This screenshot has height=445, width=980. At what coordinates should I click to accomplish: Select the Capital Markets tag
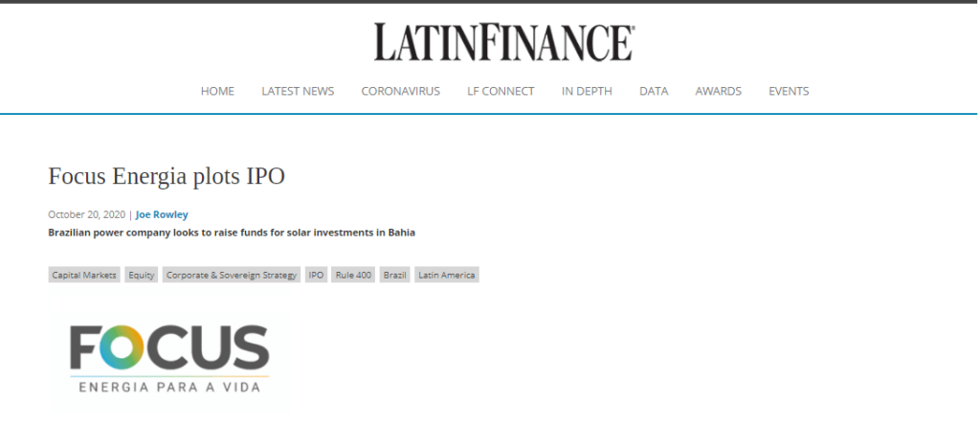[84, 275]
